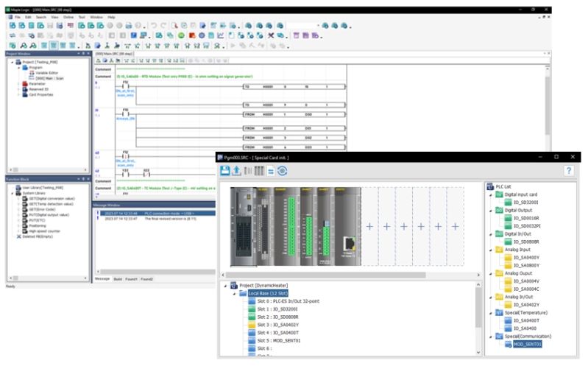Select IO_SD0016R in PLC List
Image resolution: width=588 pixels, height=366 pixels.
click(526, 218)
